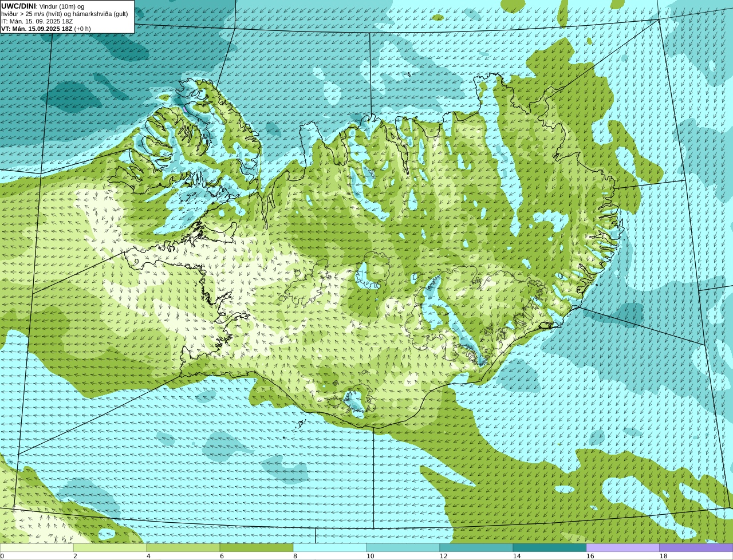Click the "Vindur (10m) og" title text
This screenshot has width=733, height=560.
61,6
